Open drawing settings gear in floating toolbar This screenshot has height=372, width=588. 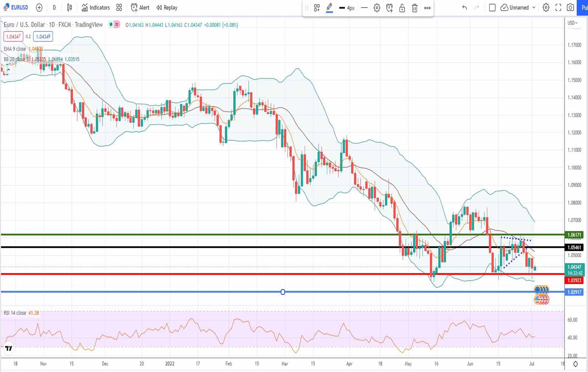coord(377,8)
